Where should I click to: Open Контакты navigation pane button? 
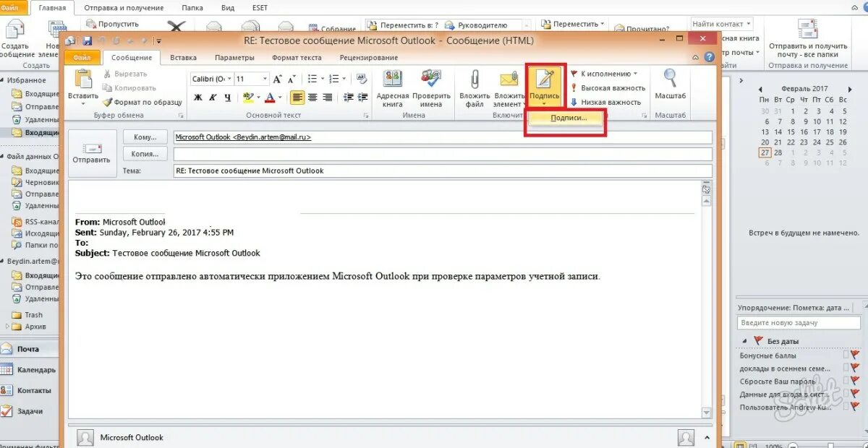(30, 390)
